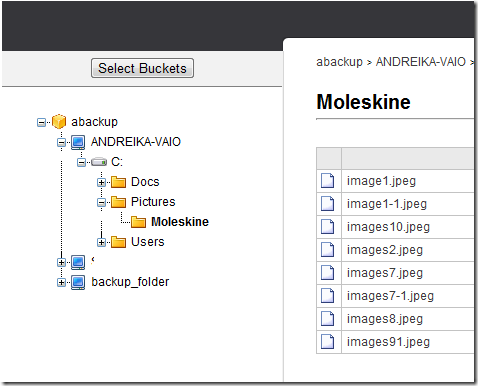The image size is (478, 386).
Task: Select ANDREIKA-VAIO in the tree
Action: [136, 142]
